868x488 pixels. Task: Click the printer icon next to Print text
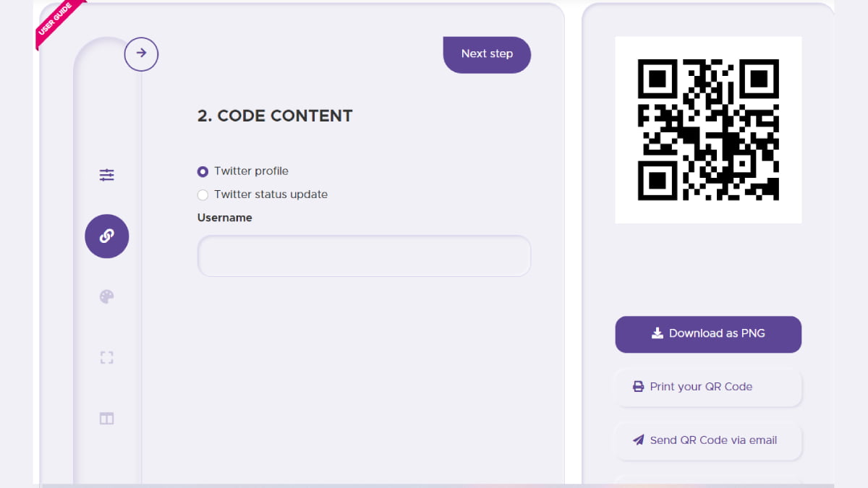[x=637, y=386]
